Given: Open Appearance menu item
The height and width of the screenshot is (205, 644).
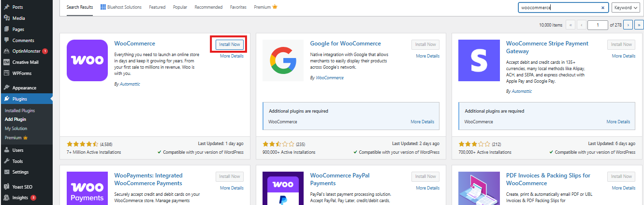Looking at the screenshot, I should coord(24,88).
